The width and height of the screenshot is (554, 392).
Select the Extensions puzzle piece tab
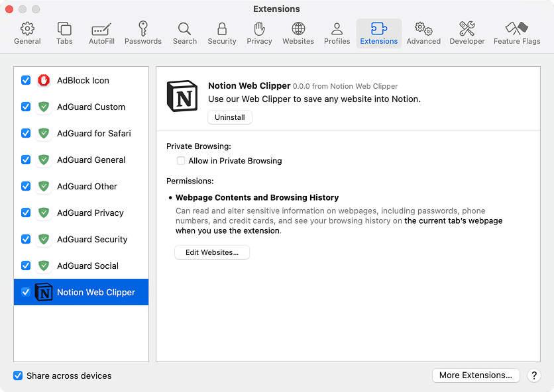(x=379, y=34)
